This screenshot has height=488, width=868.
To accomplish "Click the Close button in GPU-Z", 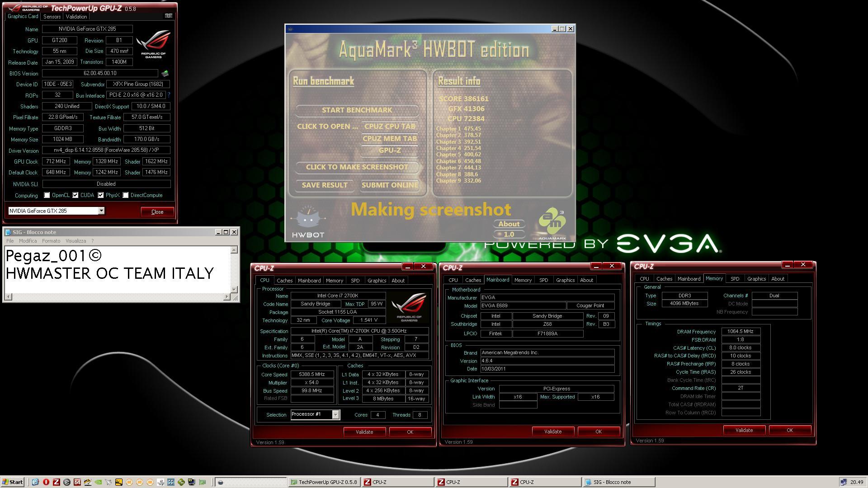I will coord(157,212).
